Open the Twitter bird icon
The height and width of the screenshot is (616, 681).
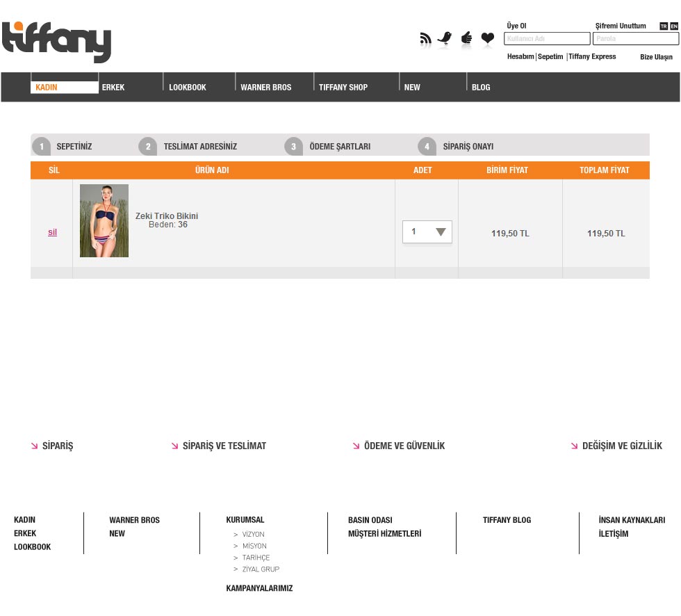coord(445,38)
